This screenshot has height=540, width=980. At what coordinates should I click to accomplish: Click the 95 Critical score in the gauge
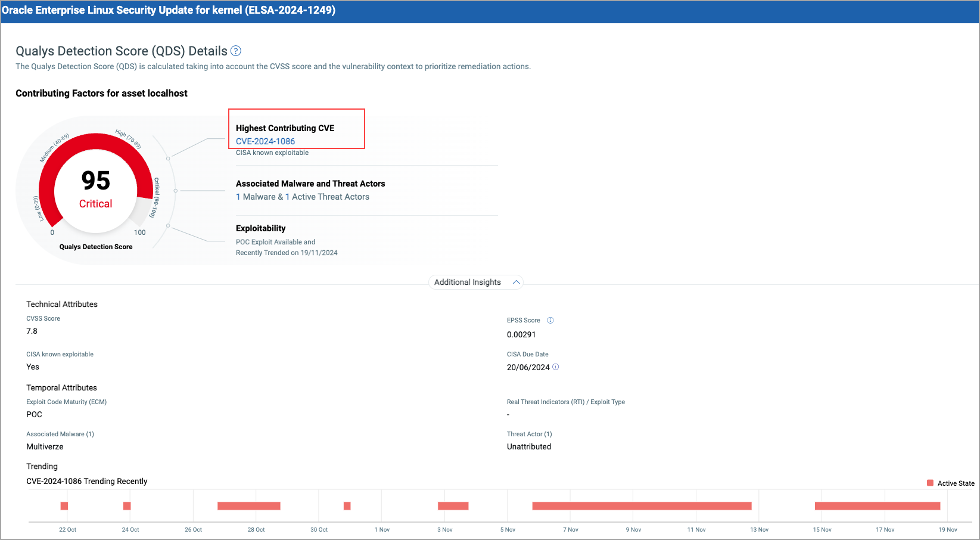tap(96, 188)
